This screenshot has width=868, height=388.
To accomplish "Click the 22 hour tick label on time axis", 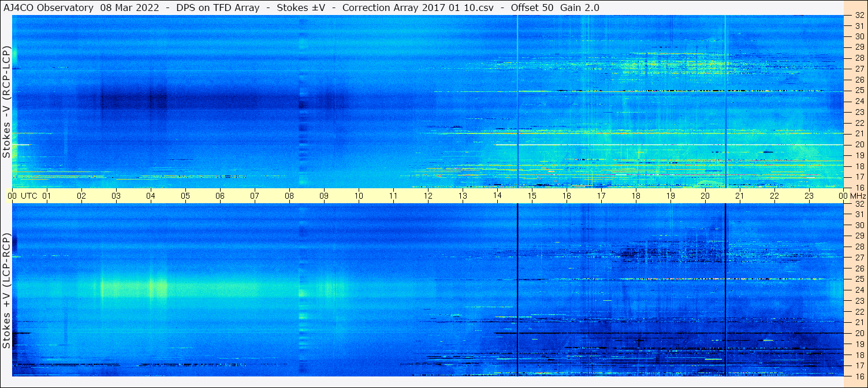I will click(x=774, y=196).
